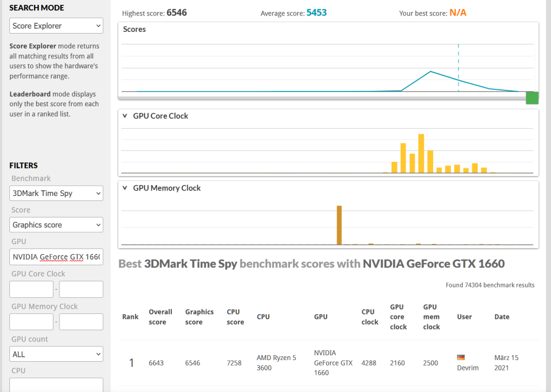This screenshot has height=392, width=551.
Task: Open the Score dropdown showing Graphics score
Action: point(56,225)
